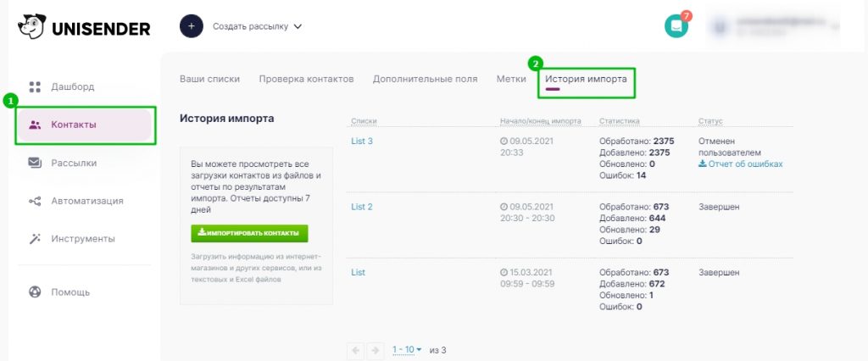Click the Начало/конец импорта column header
868x361 pixels.
tap(540, 121)
